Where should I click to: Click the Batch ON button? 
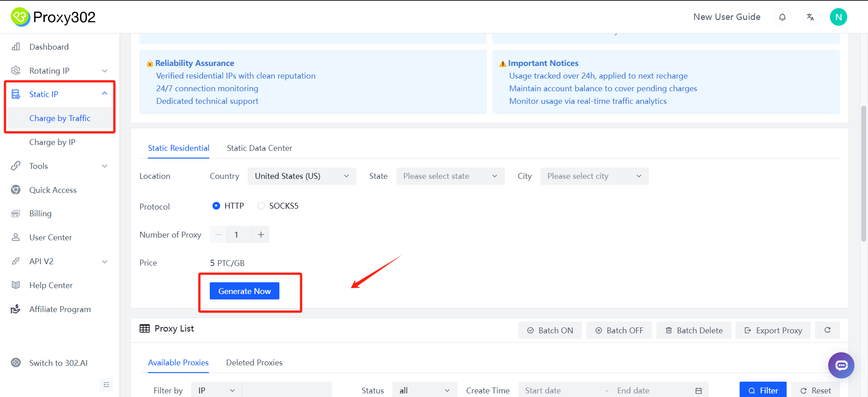coord(550,330)
